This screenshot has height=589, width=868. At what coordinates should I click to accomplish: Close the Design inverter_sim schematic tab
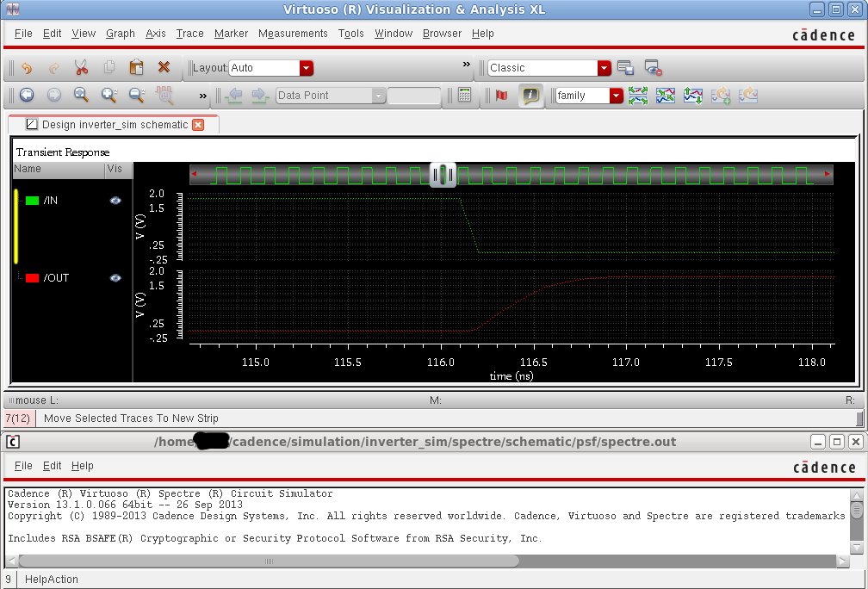pyautogui.click(x=198, y=125)
